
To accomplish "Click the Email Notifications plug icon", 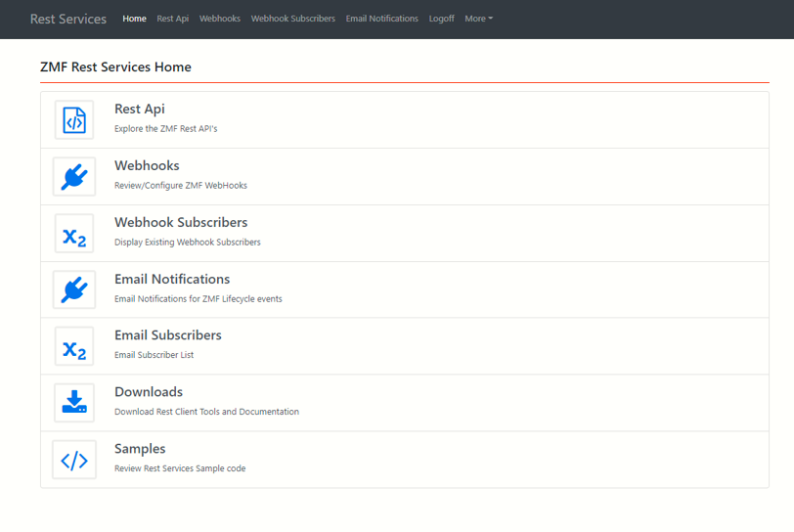I will point(74,290).
